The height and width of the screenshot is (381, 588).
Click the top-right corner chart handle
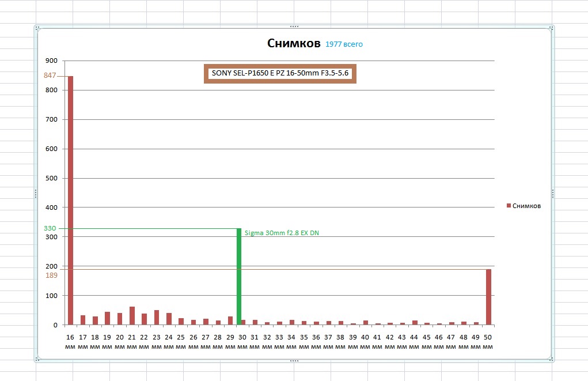click(552, 28)
